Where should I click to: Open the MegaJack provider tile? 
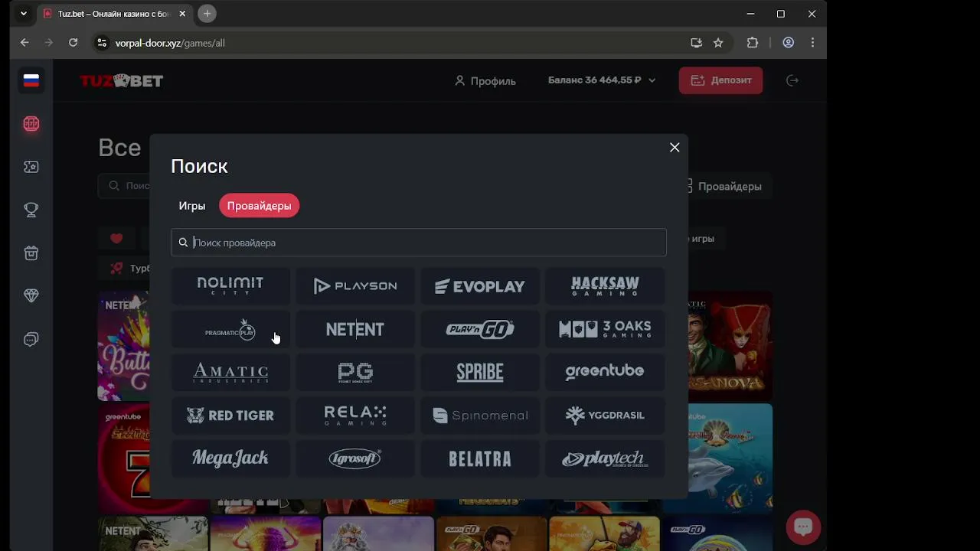tap(230, 458)
